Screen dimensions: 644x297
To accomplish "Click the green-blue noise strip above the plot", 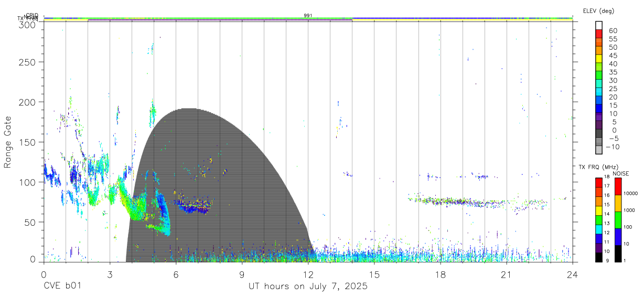I will 308,19.
